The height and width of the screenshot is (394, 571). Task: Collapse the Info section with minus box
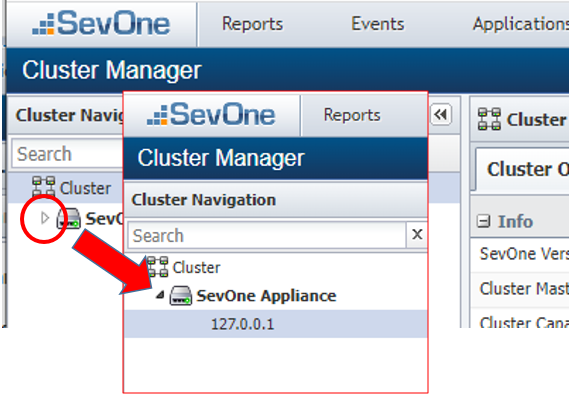click(483, 221)
